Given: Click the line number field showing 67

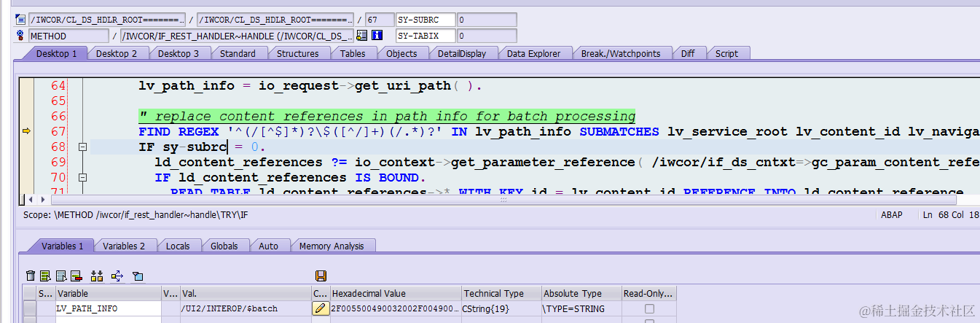Looking at the screenshot, I should pos(379,20).
